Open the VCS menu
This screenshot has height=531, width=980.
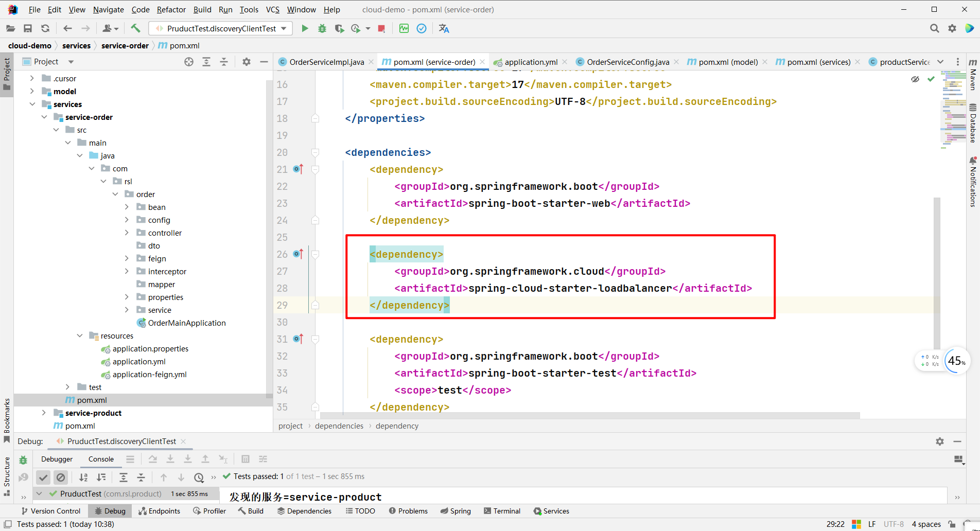272,9
